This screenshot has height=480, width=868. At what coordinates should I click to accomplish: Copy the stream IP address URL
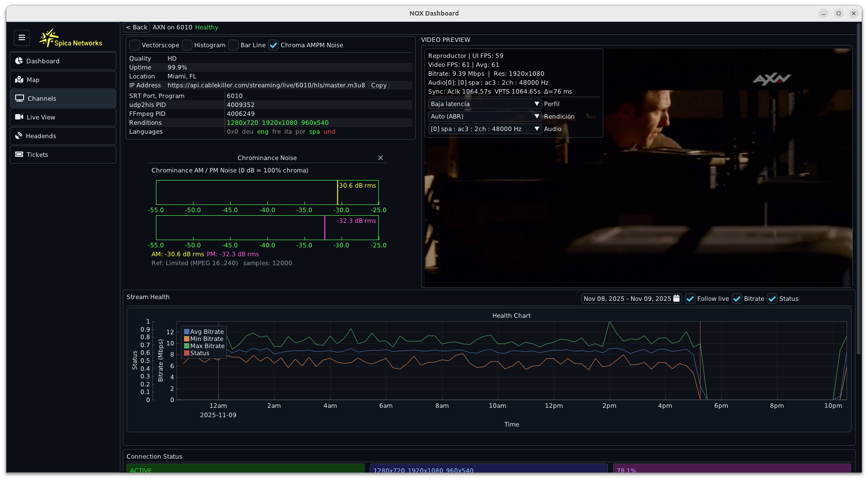pyautogui.click(x=379, y=85)
